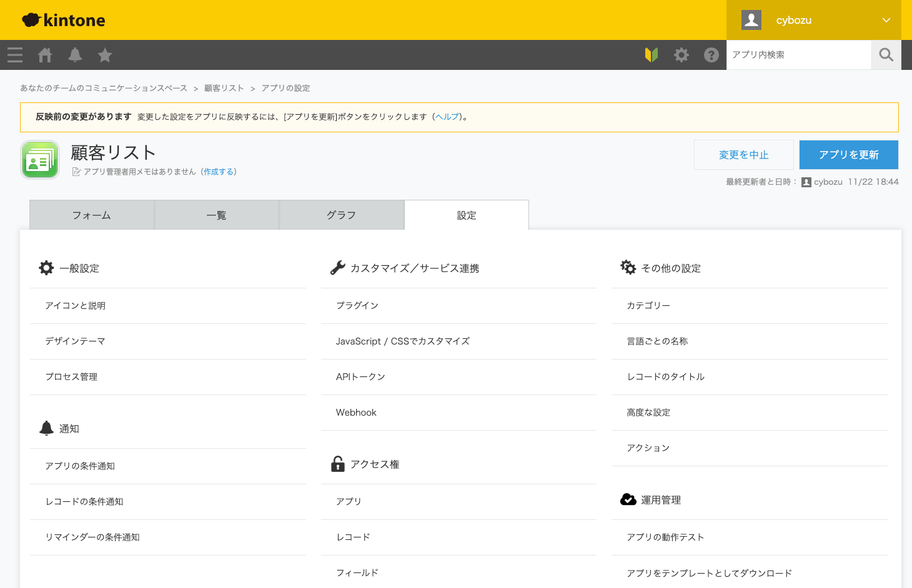The height and width of the screenshot is (588, 912).
Task: Click the 変更を中止 button
Action: click(x=744, y=155)
